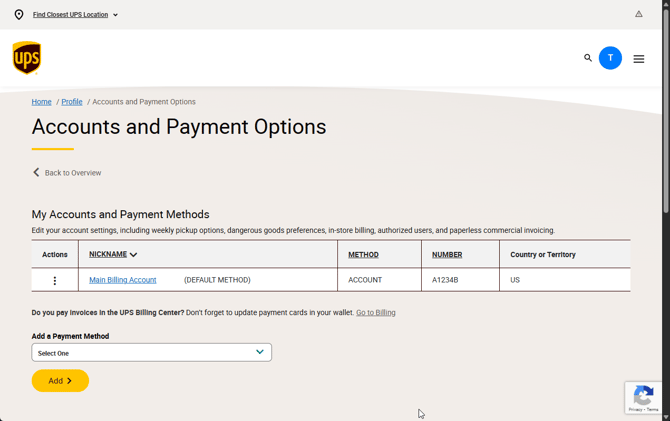Expand Find Closest UPS Location dropdown
The height and width of the screenshot is (421, 670).
click(75, 15)
